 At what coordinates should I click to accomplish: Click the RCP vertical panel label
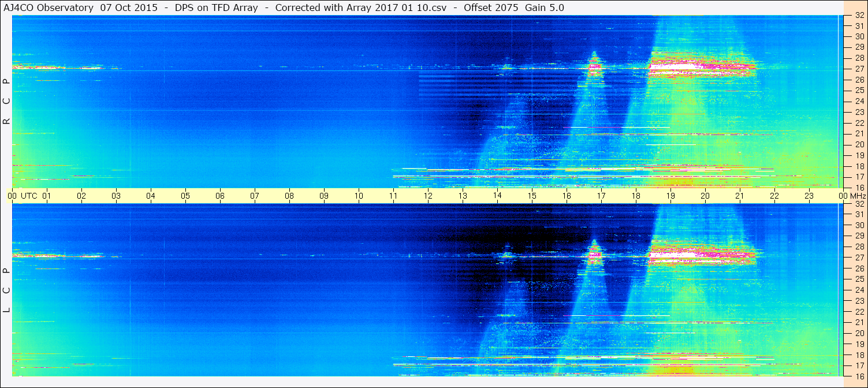point(6,102)
